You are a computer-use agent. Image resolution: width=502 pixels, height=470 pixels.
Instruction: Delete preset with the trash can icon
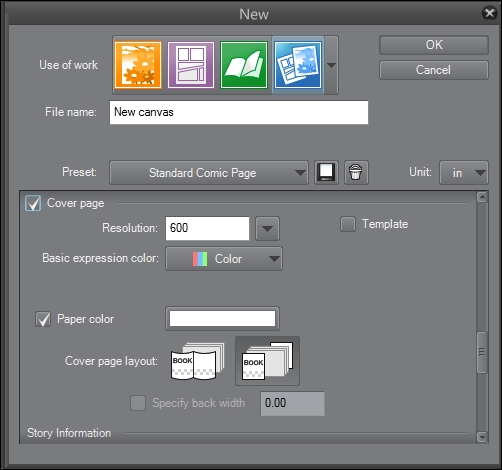356,172
